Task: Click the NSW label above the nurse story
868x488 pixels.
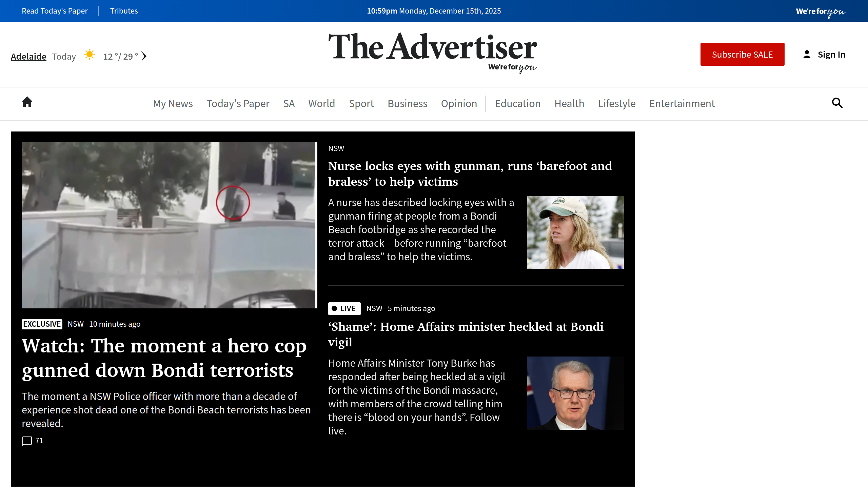Action: 336,148
